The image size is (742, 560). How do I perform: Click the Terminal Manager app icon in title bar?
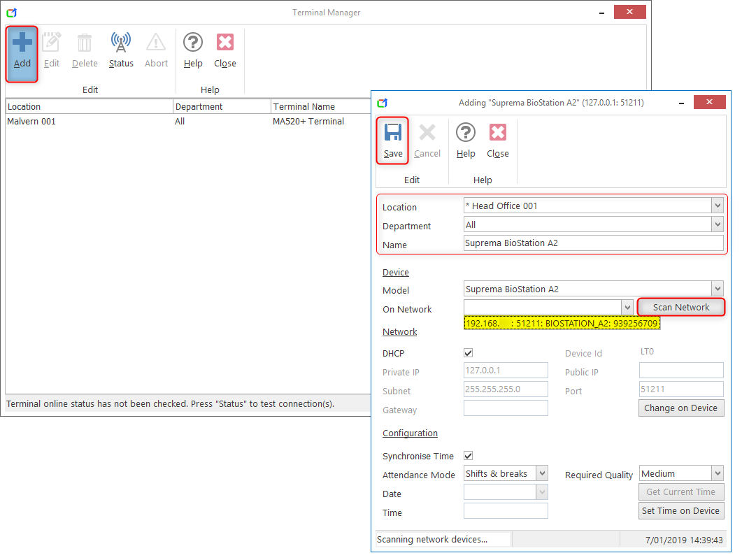pyautogui.click(x=12, y=13)
